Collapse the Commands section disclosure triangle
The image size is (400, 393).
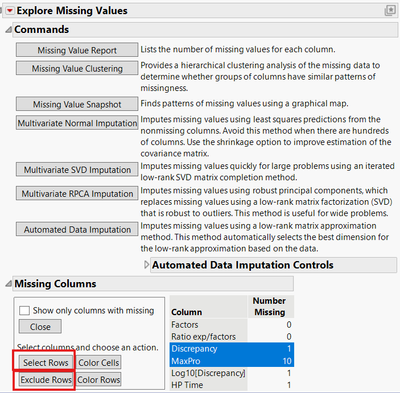(8, 30)
